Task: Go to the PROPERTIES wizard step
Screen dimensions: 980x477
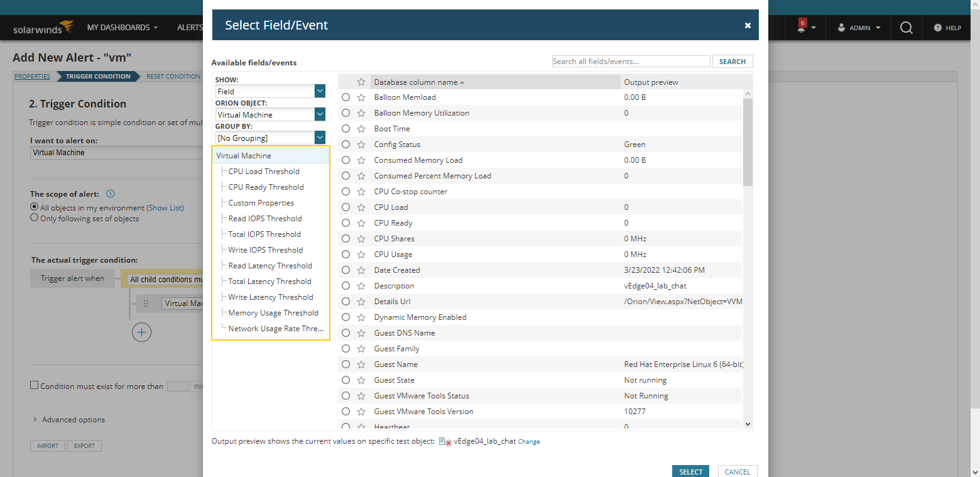Action: click(32, 77)
